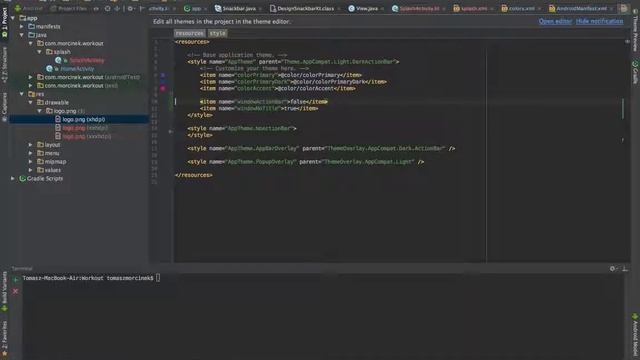Add a new terminal session
The image size is (640, 360).
coord(16,280)
